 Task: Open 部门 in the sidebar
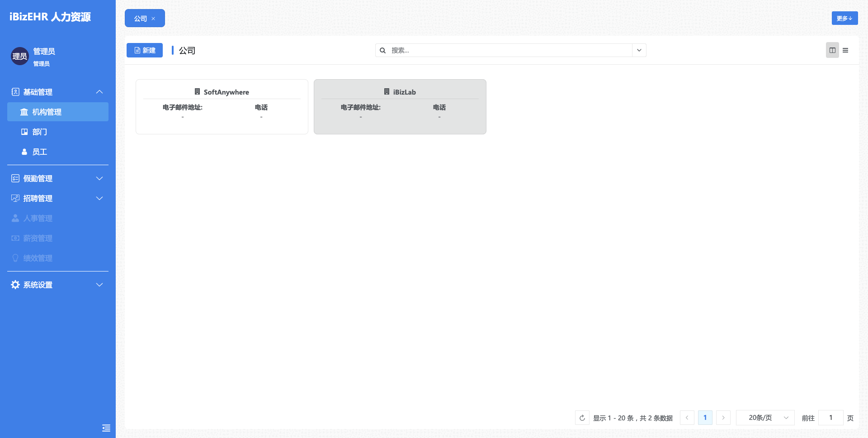[x=40, y=132]
